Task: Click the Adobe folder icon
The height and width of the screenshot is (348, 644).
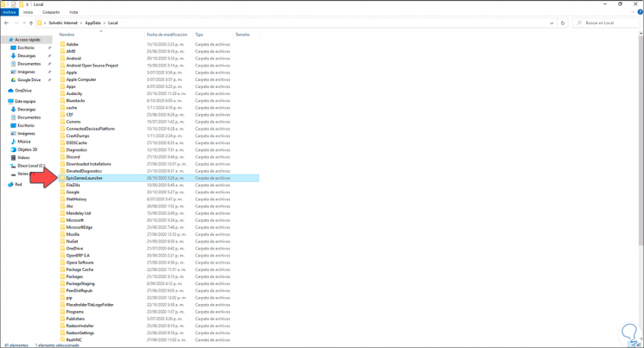Action: point(62,44)
